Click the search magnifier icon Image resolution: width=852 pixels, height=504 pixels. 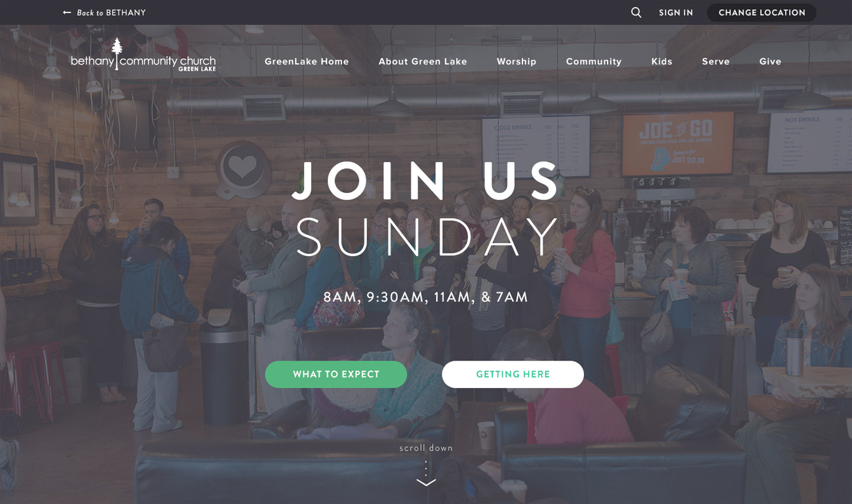click(636, 13)
